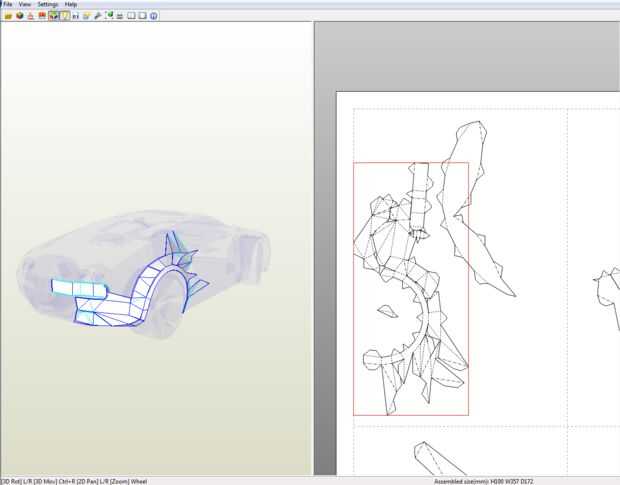Image resolution: width=620 pixels, height=485 pixels.
Task: Click the edge number ID toolbar icon
Action: [x=76, y=16]
